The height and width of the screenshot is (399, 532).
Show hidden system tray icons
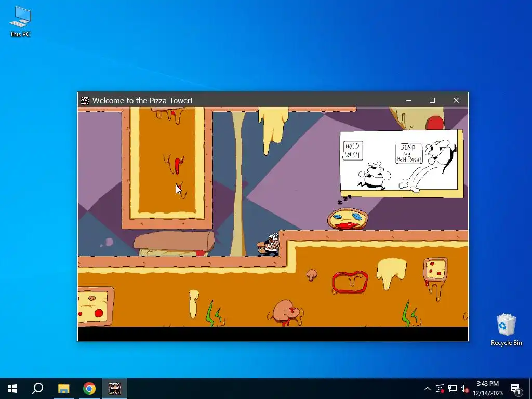pyautogui.click(x=428, y=389)
